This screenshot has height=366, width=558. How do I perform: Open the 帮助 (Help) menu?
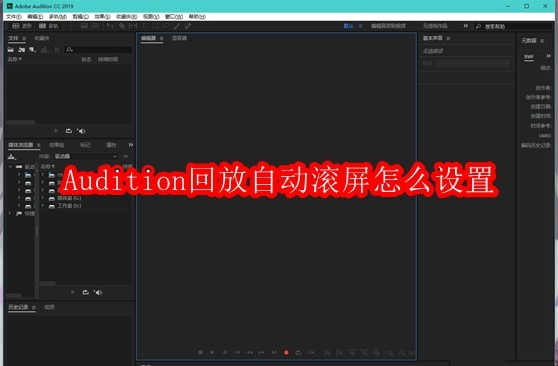click(197, 16)
